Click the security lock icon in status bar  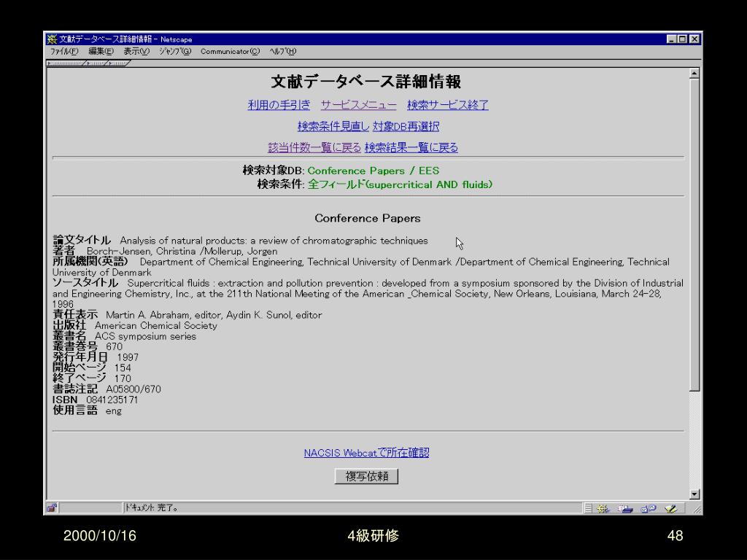tap(52, 508)
